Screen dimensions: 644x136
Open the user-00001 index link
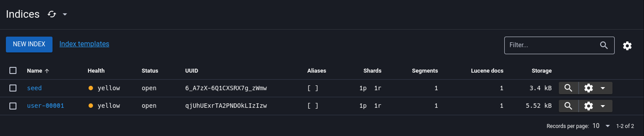click(x=45, y=106)
